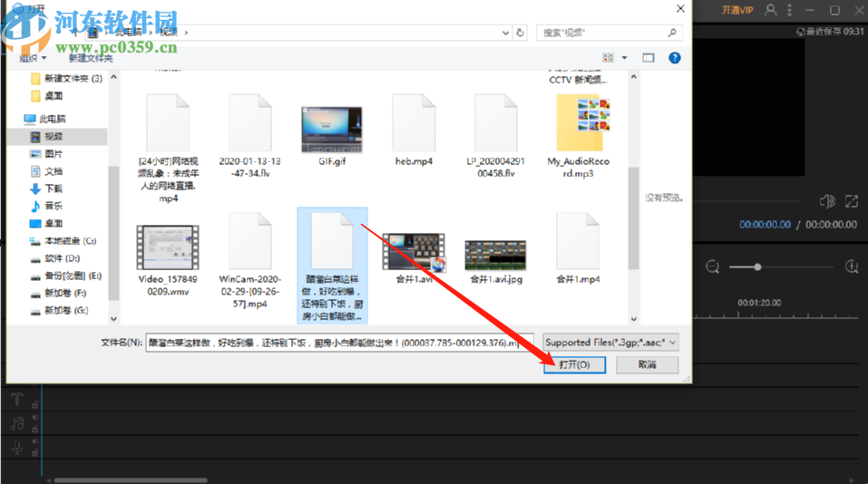Mute the microphone track speaker toggle
868x484 pixels.
(35, 441)
